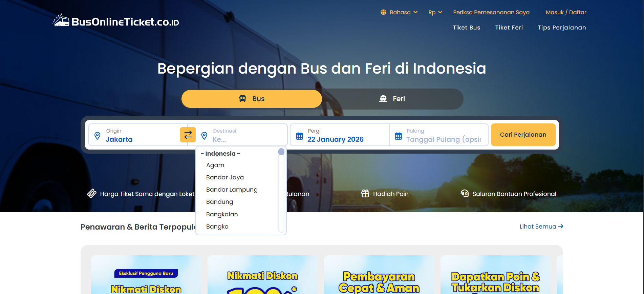The height and width of the screenshot is (294, 644).
Task: Open the Tiket Bus menu
Action: coord(466,27)
